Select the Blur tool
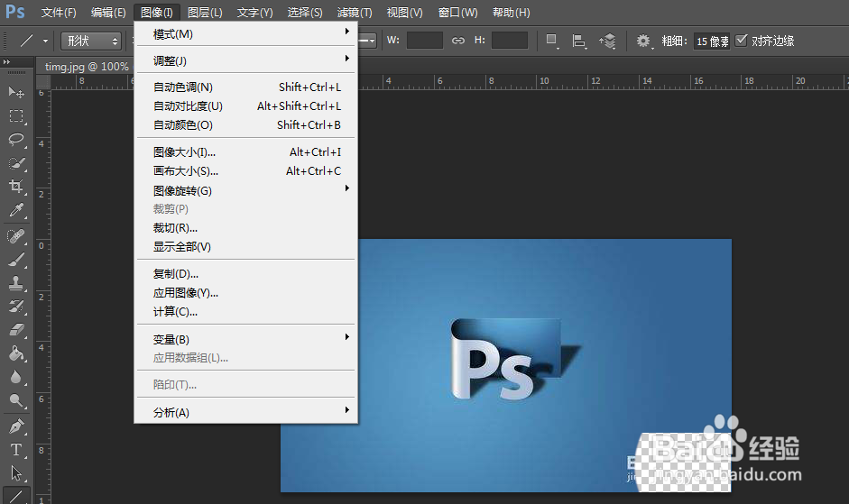The width and height of the screenshot is (849, 504). point(16,377)
